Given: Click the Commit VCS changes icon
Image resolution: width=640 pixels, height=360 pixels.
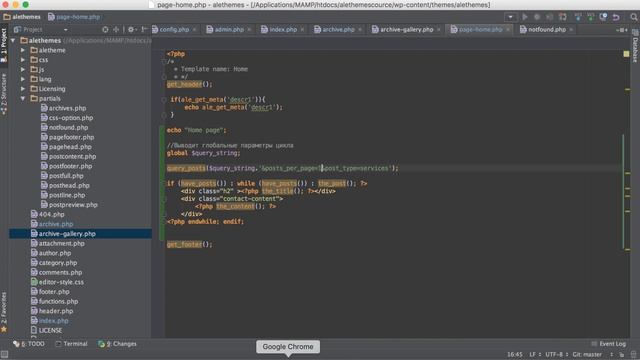Looking at the screenshot, I should [591, 17].
